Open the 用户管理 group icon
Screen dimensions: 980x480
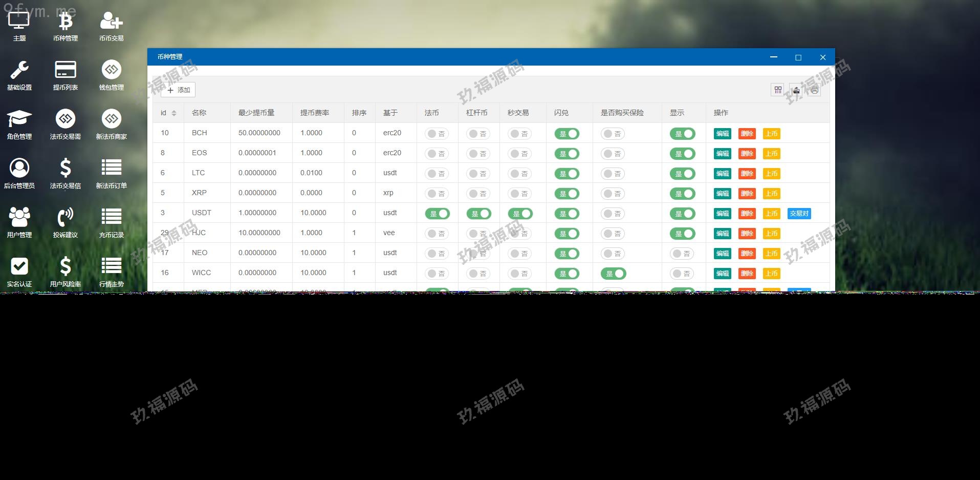19,223
